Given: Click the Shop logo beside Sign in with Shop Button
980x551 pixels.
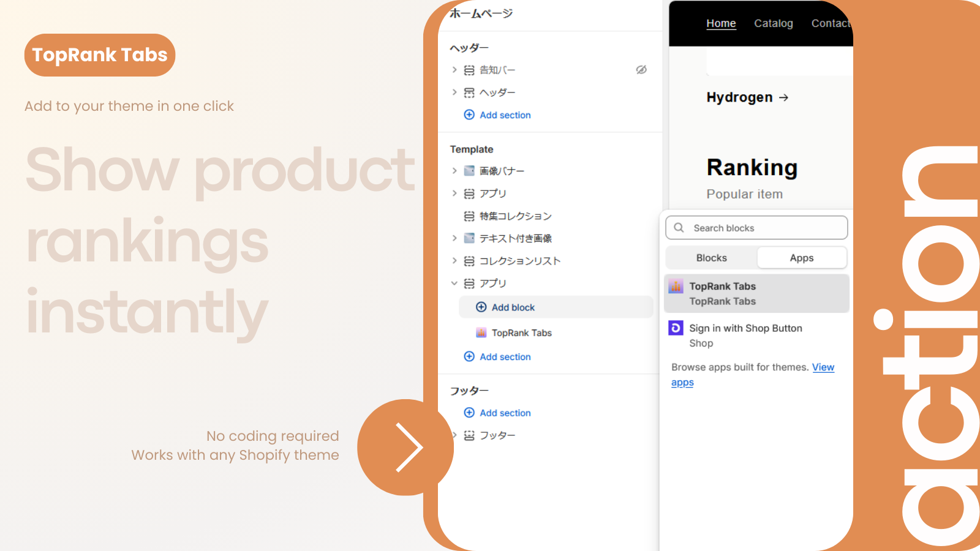Looking at the screenshot, I should (x=676, y=328).
